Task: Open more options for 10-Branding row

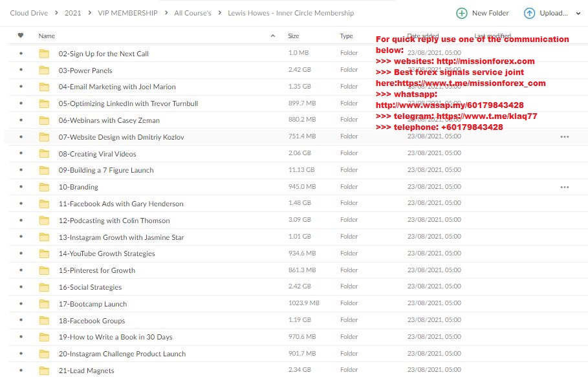Action: click(564, 187)
